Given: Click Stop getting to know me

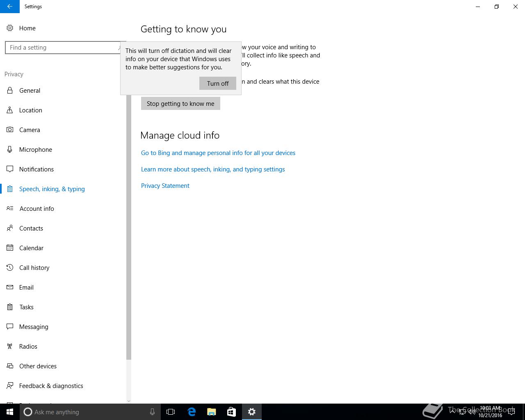Looking at the screenshot, I should [x=180, y=103].
